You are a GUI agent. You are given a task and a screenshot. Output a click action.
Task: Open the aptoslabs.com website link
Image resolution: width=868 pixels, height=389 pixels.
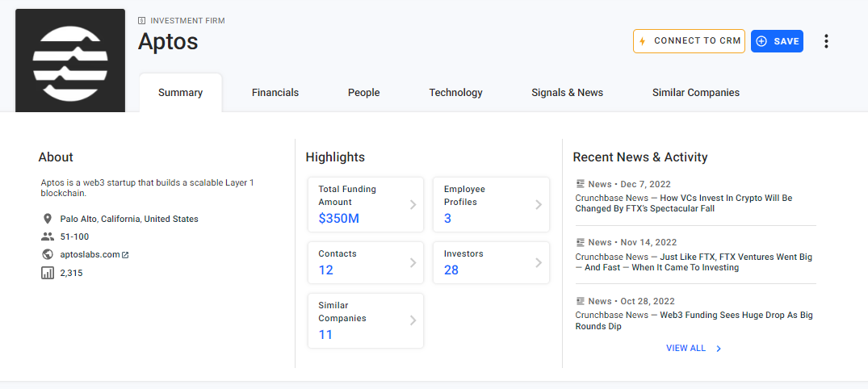[x=90, y=255]
